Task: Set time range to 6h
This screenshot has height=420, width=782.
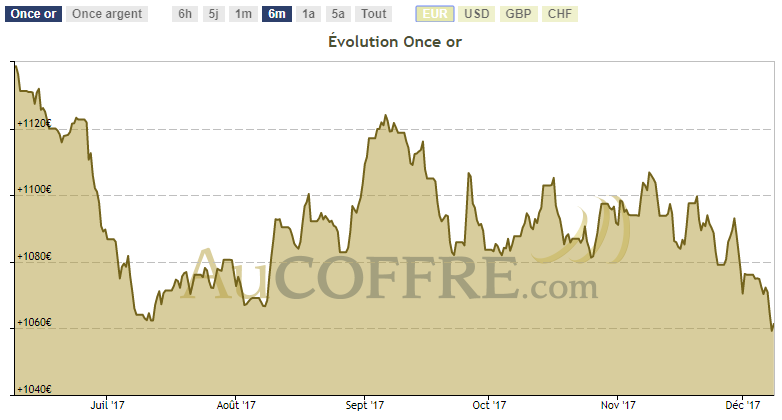Action: [x=184, y=14]
